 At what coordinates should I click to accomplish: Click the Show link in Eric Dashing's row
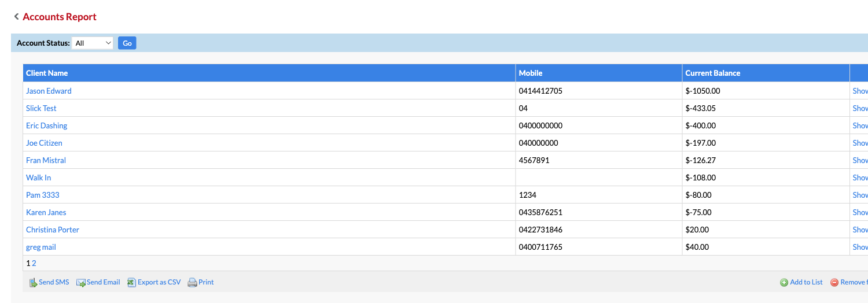(860, 125)
